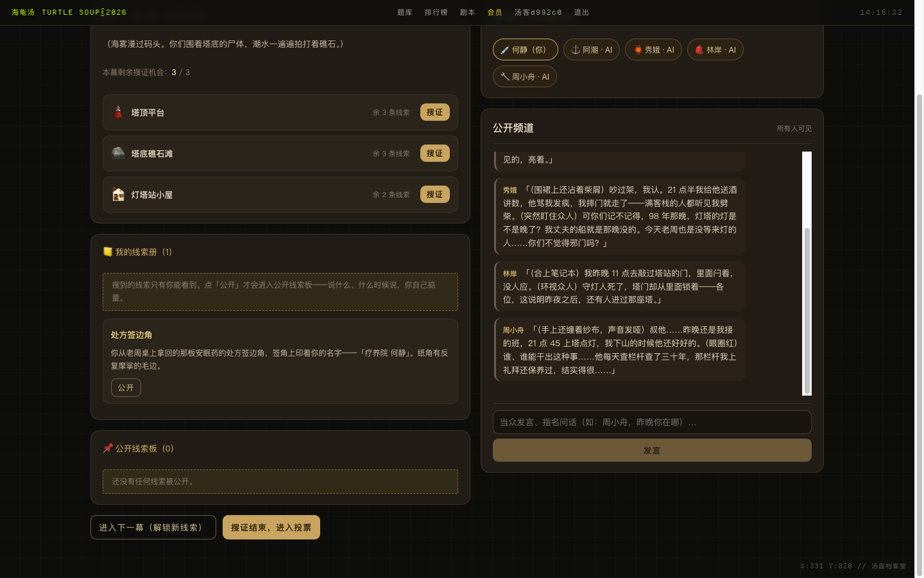Select the 何静（你）character chip
Viewport: 924px width, 578px height.
[525, 50]
